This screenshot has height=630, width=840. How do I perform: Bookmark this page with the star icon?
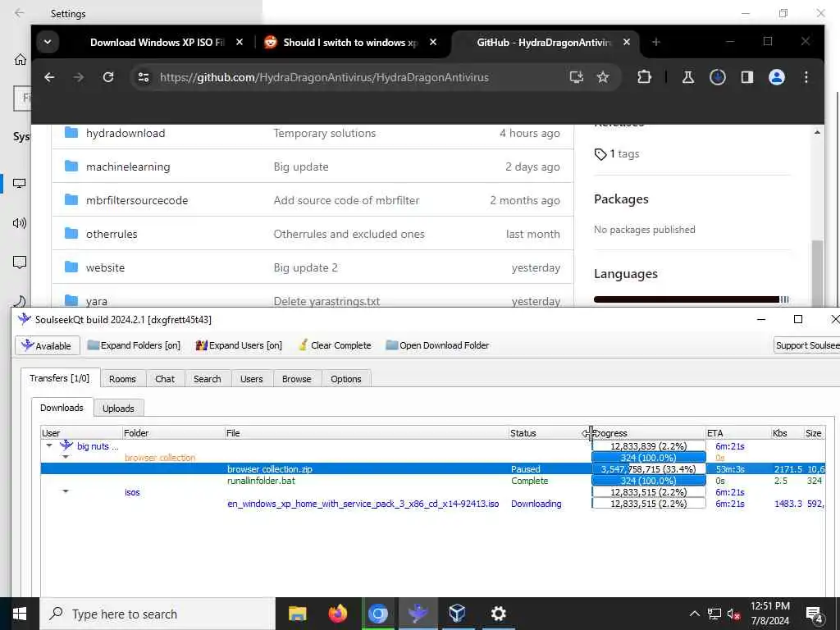[603, 78]
